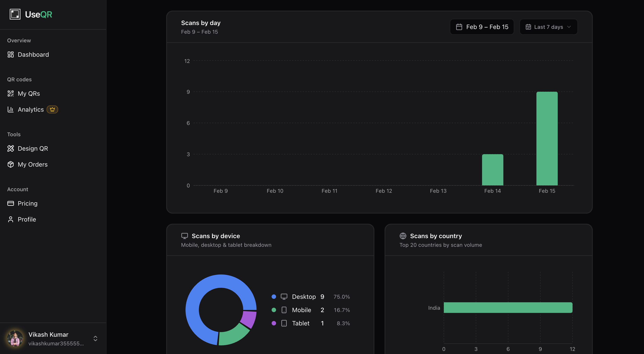Click the Design QR tools icon
644x354 pixels.
click(x=10, y=148)
